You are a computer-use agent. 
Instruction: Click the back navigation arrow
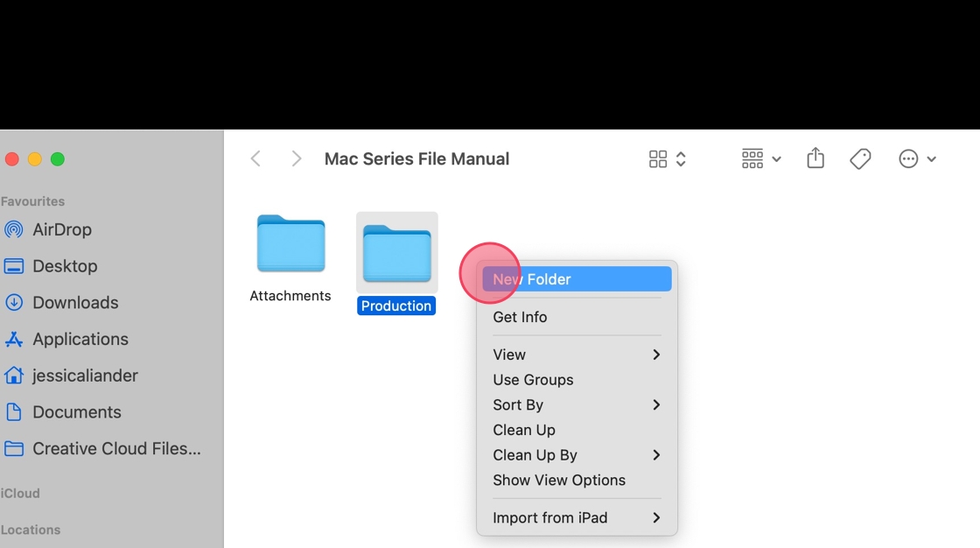click(255, 158)
